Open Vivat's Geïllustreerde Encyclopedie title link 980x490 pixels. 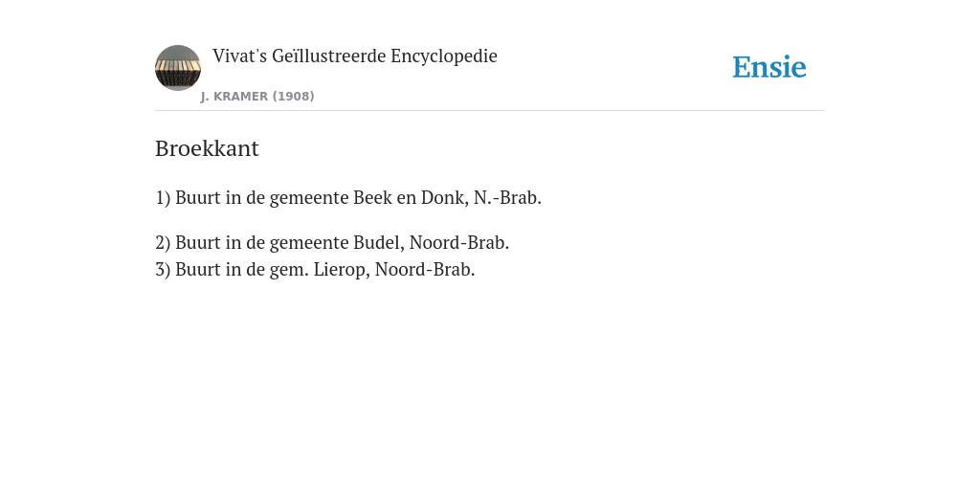[354, 56]
